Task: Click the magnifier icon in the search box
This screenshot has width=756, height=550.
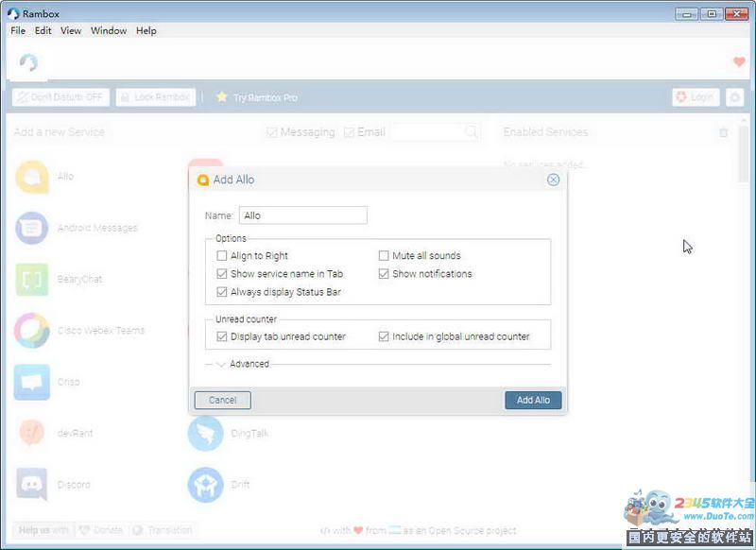Action: [x=471, y=132]
